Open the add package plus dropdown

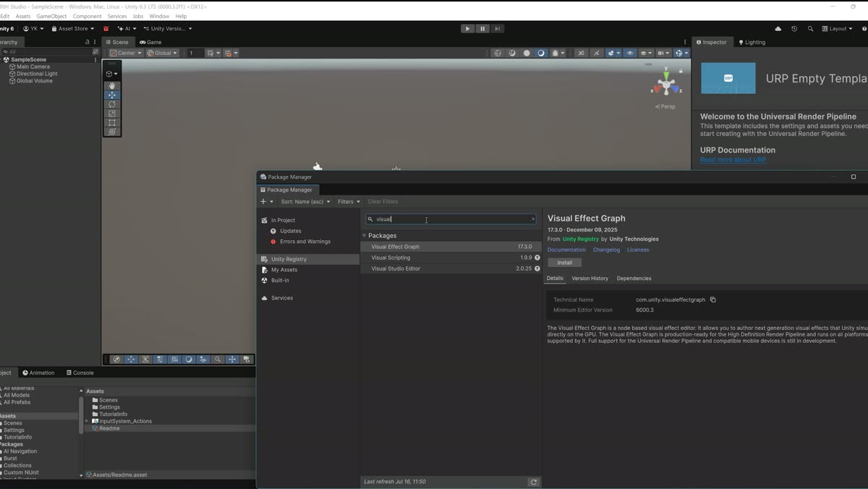(267, 202)
